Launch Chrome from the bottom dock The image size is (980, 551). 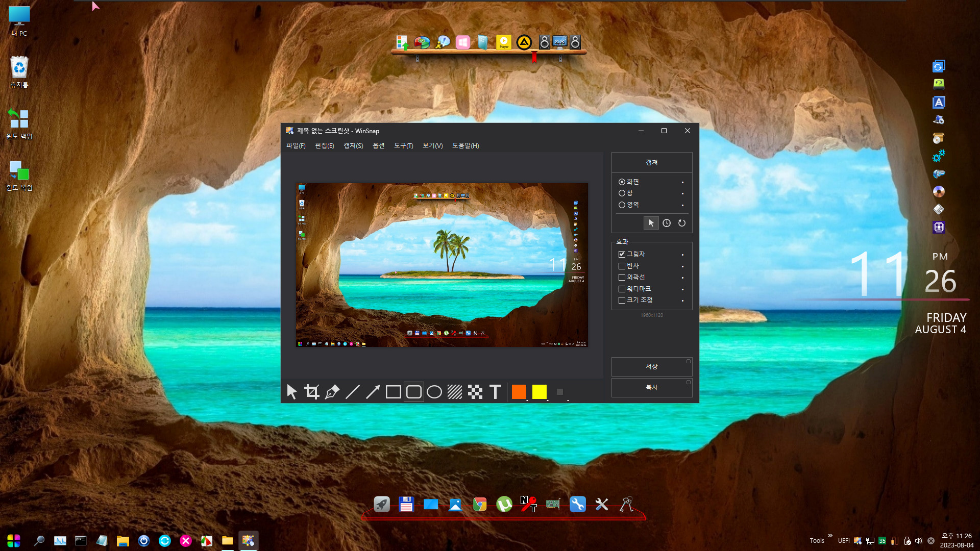(480, 504)
